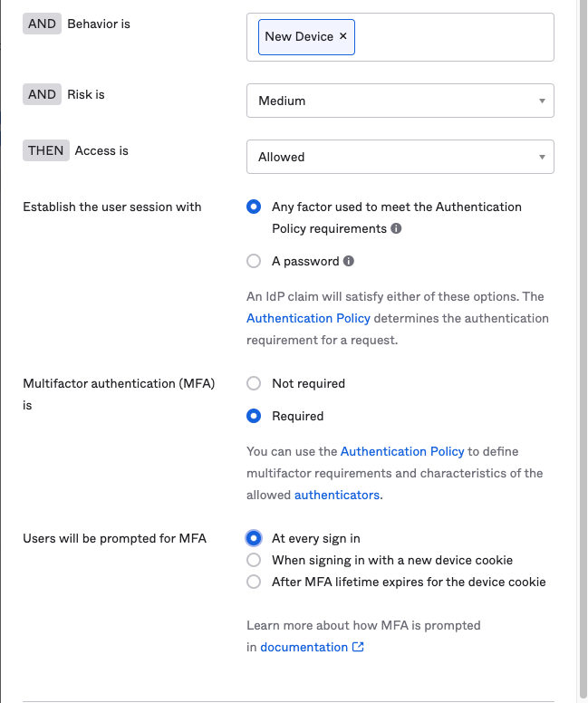
Task: Remove the New Device behavior tag
Action: 343,36
